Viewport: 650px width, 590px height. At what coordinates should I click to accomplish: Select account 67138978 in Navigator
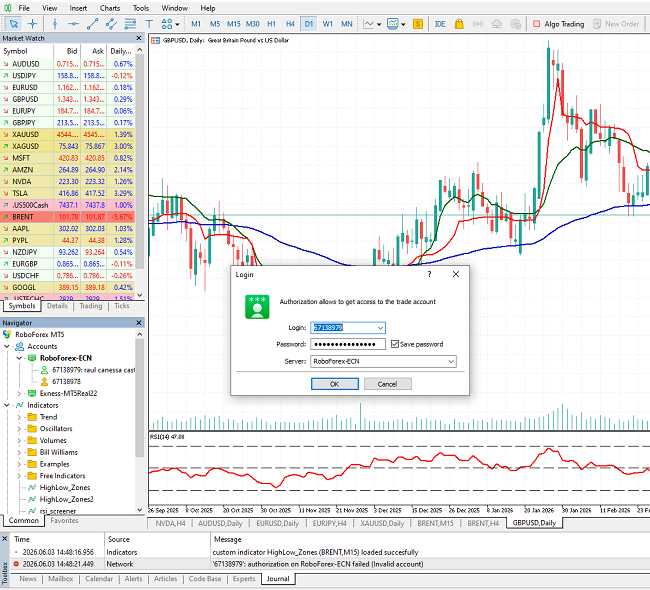click(x=66, y=381)
